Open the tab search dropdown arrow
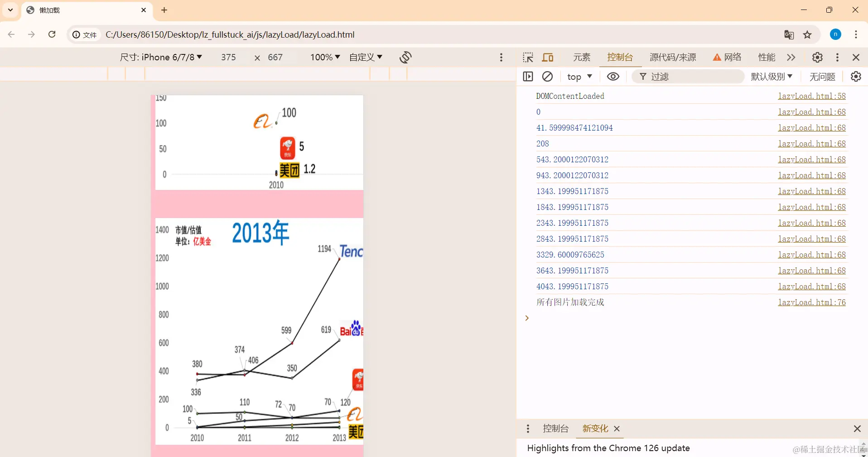The image size is (868, 457). pyautogui.click(x=10, y=10)
